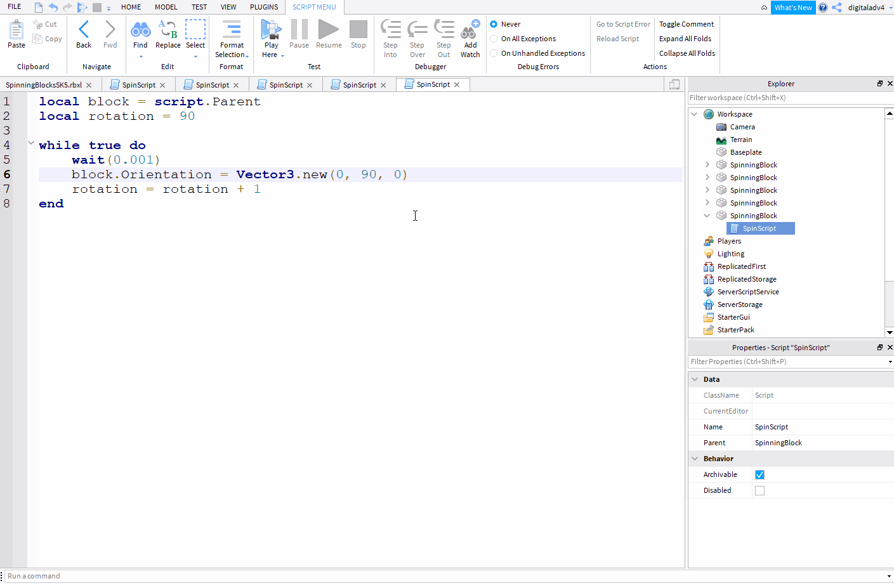Image resolution: width=894 pixels, height=588 pixels.
Task: Undock the Properties panel
Action: coord(880,348)
